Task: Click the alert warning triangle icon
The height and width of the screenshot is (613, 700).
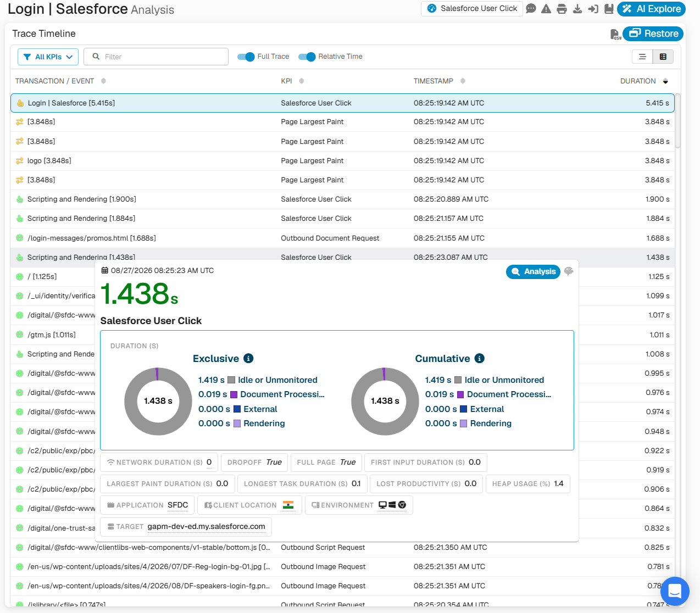Action: click(x=546, y=9)
